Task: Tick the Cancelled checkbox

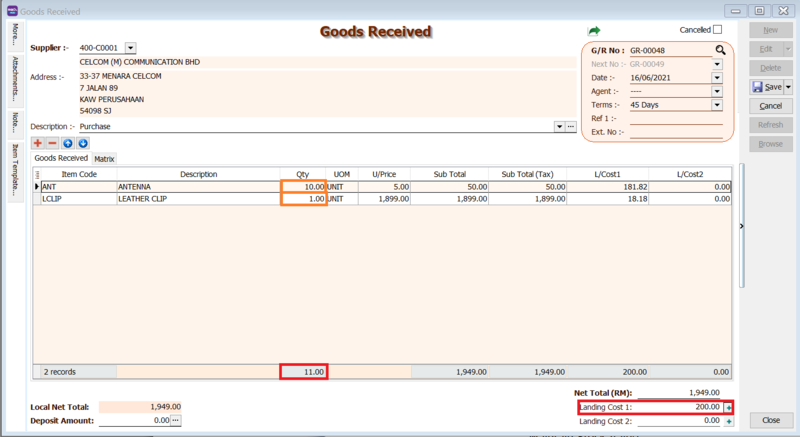Action: (x=717, y=30)
